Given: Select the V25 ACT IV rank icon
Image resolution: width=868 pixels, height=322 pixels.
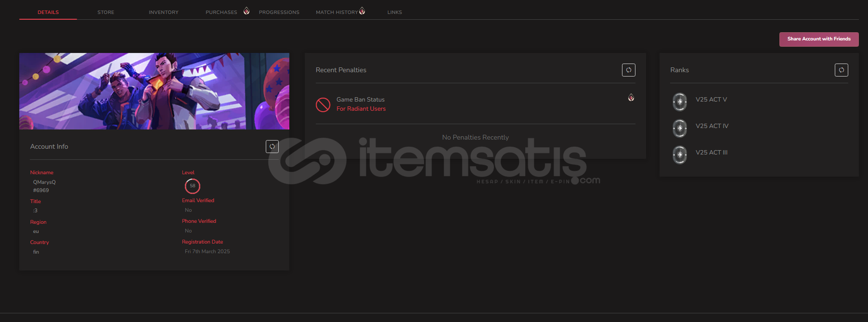Looking at the screenshot, I should 680,129.
